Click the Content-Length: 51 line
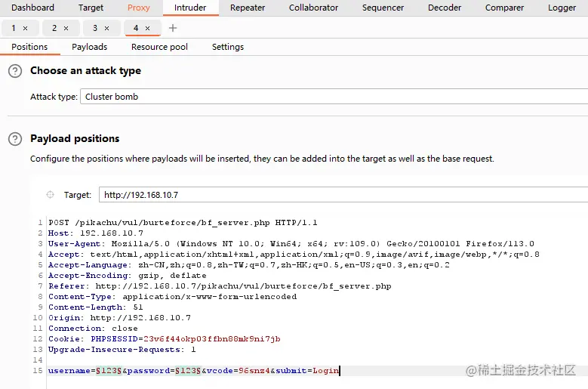The height and width of the screenshot is (389, 588). (96, 307)
